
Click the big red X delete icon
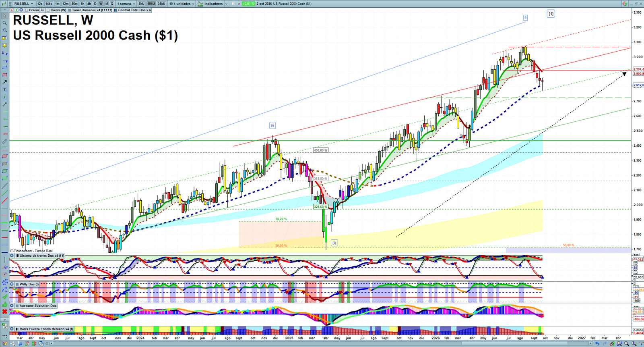point(4,312)
